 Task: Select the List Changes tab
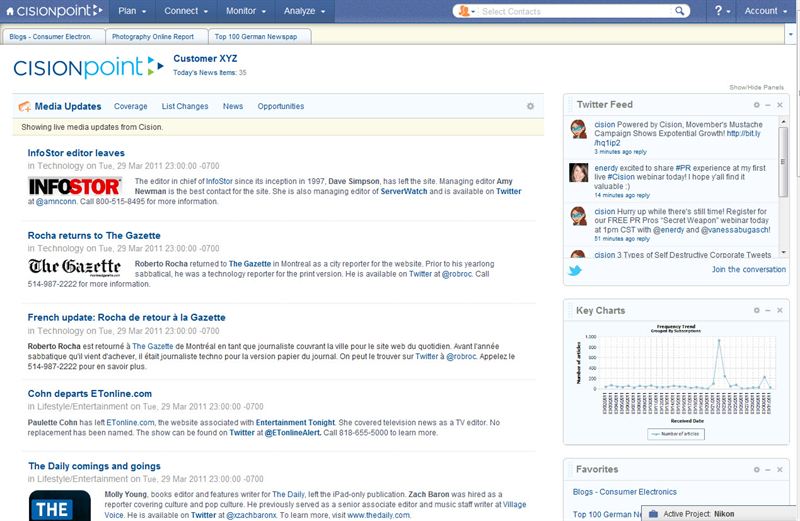tap(185, 106)
